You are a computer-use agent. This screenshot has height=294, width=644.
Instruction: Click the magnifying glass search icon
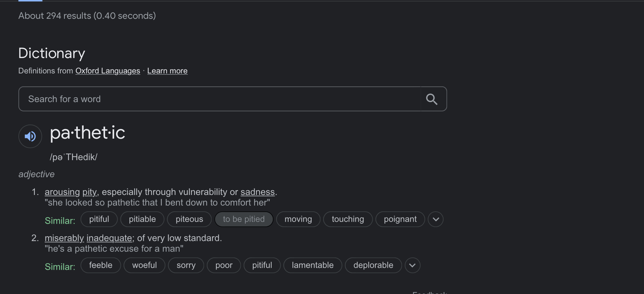pyautogui.click(x=432, y=99)
